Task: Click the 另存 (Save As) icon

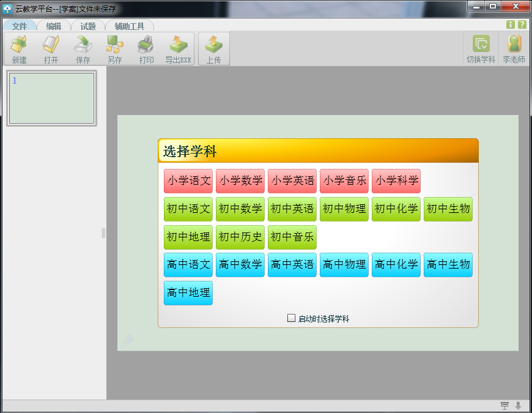Action: [114, 48]
